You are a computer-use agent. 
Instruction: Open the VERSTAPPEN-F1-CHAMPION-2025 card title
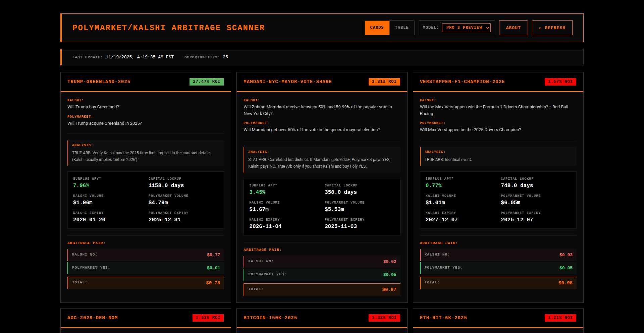point(462,82)
